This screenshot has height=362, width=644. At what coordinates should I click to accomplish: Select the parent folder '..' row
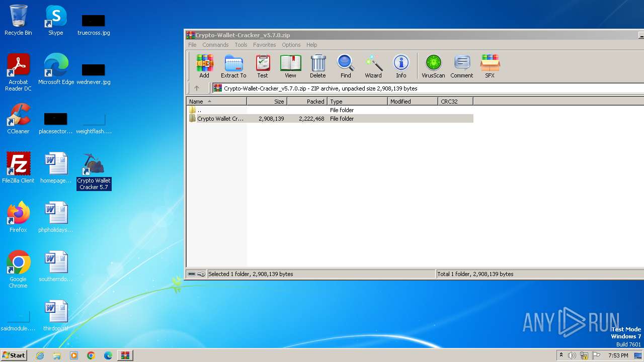click(x=330, y=110)
